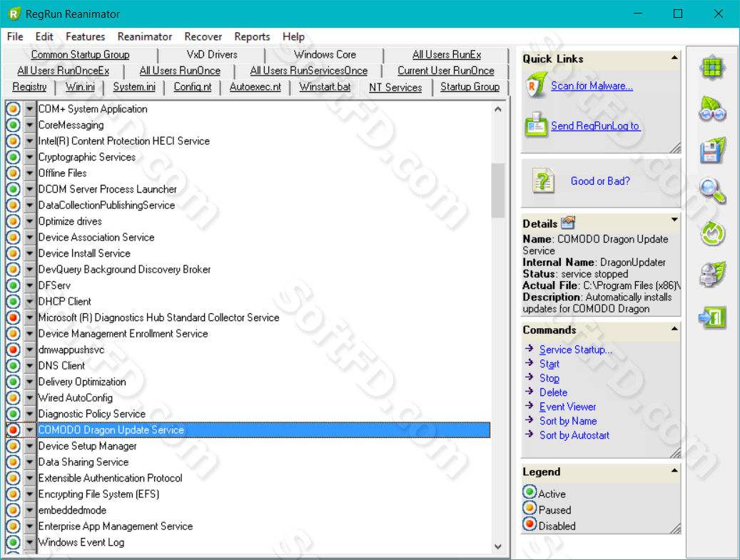
Task: Open the Features menu
Action: [x=86, y=36]
